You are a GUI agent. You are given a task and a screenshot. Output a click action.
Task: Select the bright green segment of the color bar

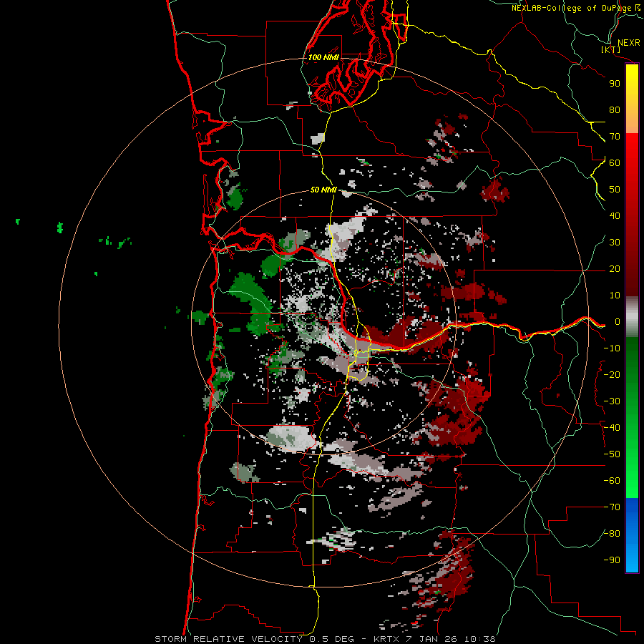point(632,472)
